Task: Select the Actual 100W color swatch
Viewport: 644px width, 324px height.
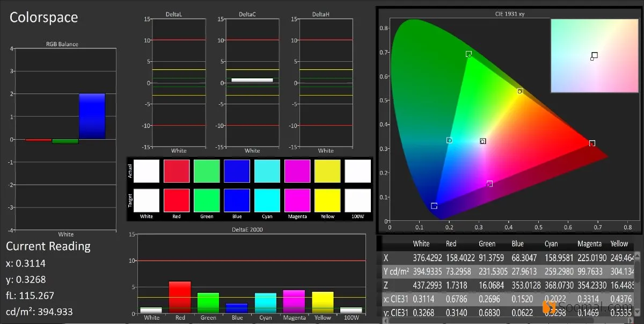Action: [357, 171]
